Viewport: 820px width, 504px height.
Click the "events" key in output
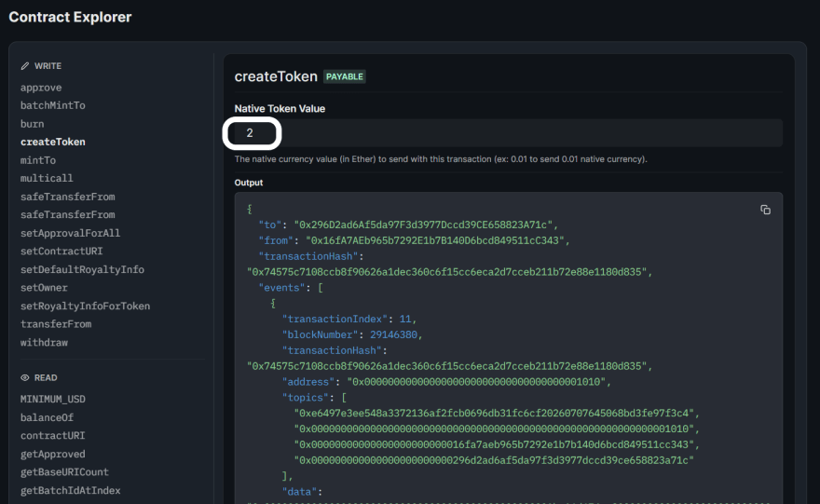281,288
